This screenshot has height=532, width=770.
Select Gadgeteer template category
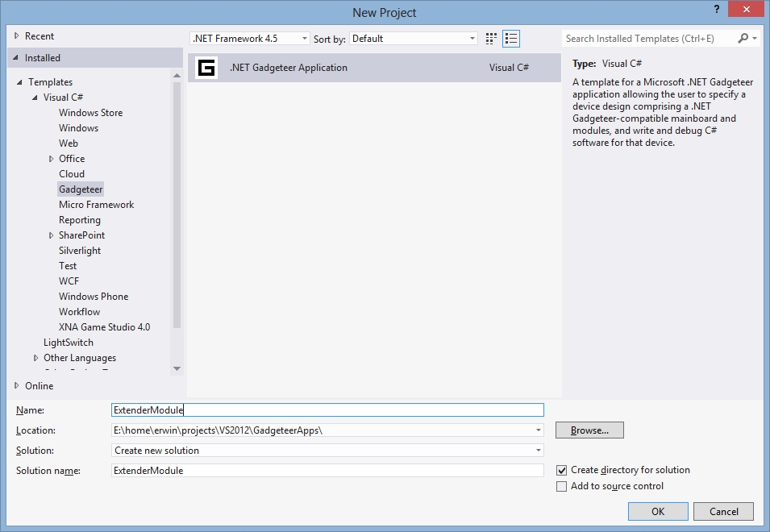click(x=81, y=189)
